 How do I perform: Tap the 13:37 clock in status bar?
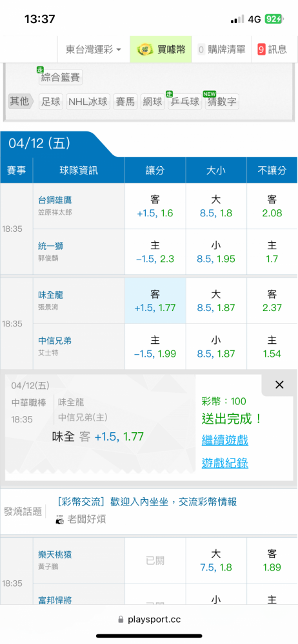[39, 19]
